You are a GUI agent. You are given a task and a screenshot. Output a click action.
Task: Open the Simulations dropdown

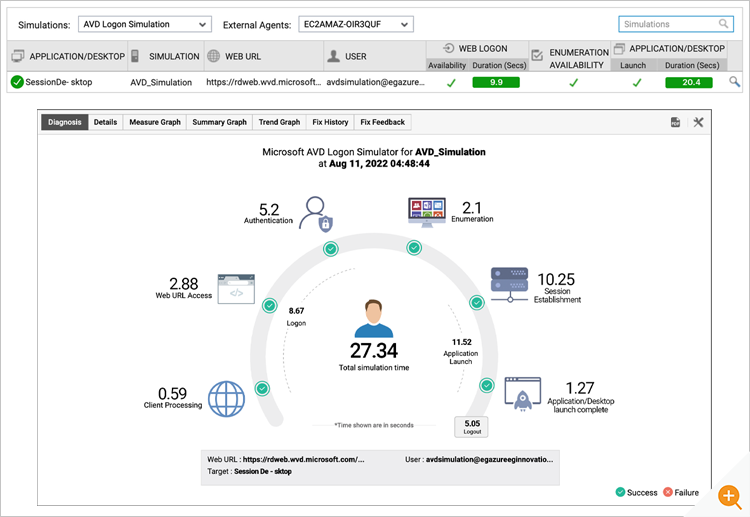(145, 24)
